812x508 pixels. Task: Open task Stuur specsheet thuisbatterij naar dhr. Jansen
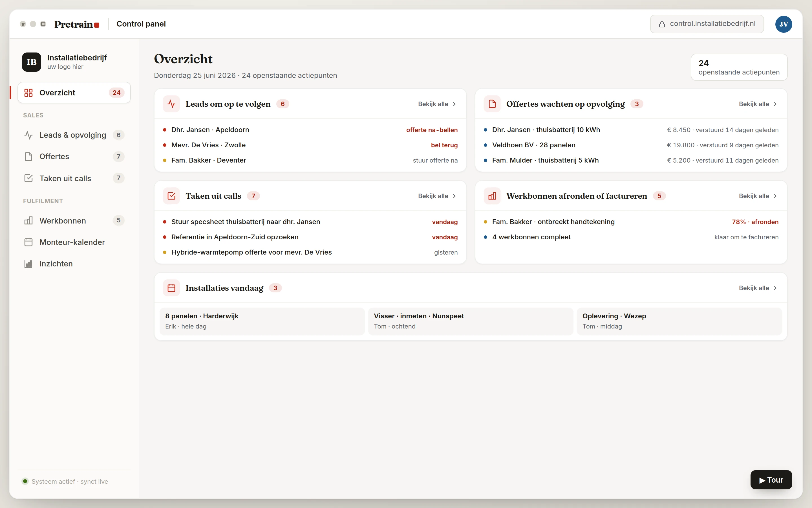pyautogui.click(x=310, y=222)
